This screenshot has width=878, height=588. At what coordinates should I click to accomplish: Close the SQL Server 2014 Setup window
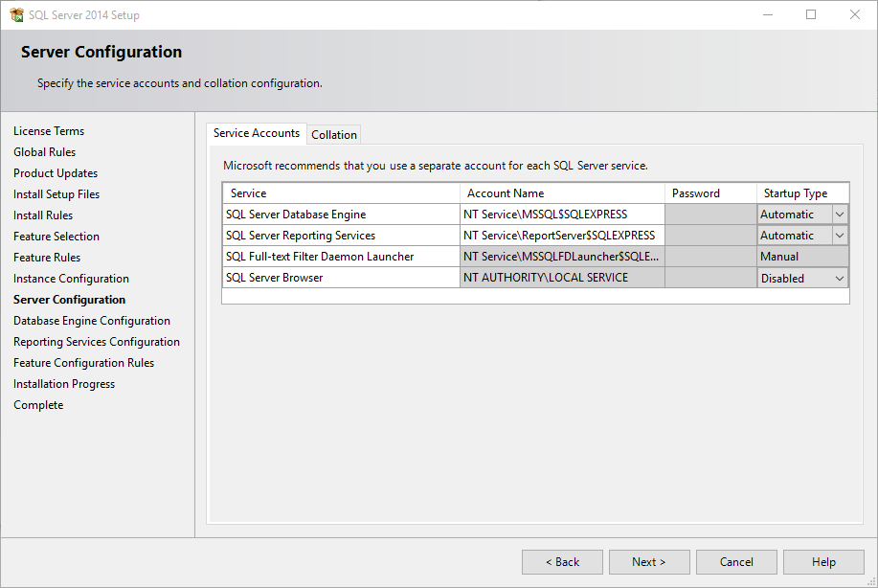(x=854, y=15)
